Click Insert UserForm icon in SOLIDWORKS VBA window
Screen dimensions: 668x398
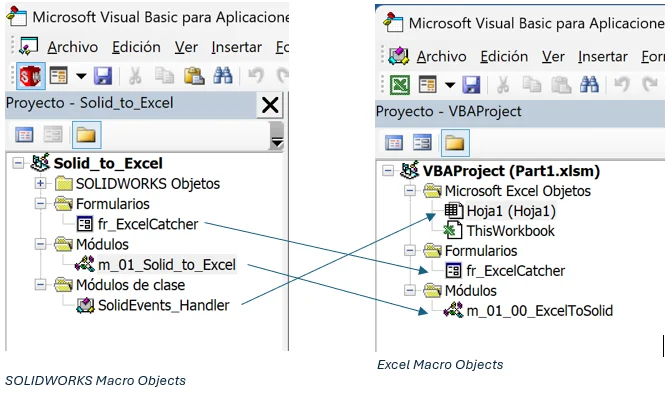click(x=58, y=76)
